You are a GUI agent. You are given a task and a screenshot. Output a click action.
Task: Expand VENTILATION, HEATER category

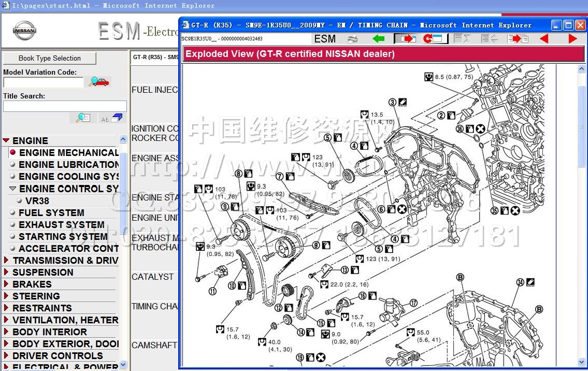pyautogui.click(x=6, y=320)
